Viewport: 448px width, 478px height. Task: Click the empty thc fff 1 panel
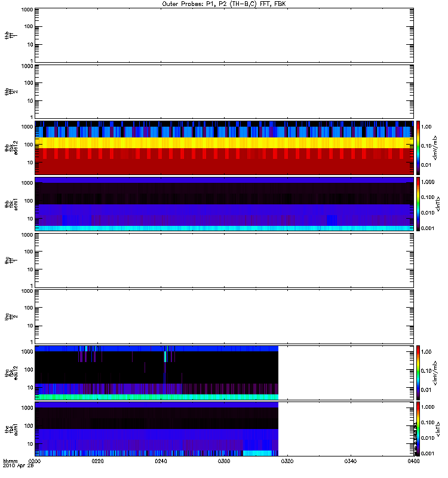(x=224, y=261)
